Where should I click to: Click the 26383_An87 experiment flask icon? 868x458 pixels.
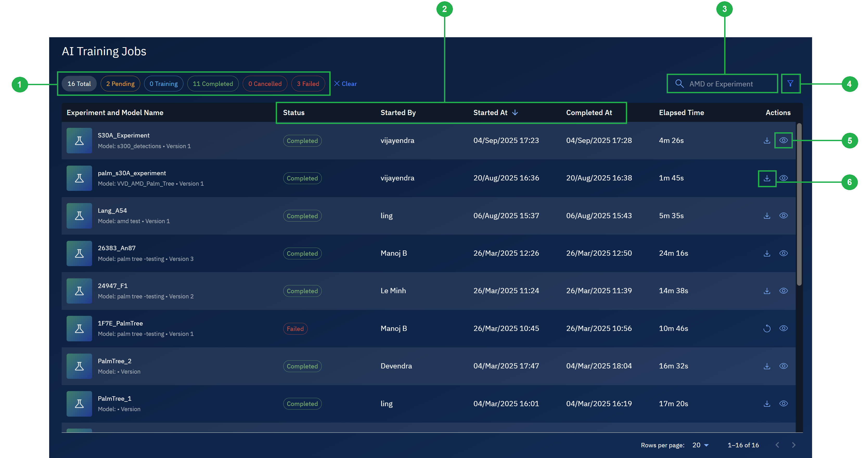tap(79, 253)
